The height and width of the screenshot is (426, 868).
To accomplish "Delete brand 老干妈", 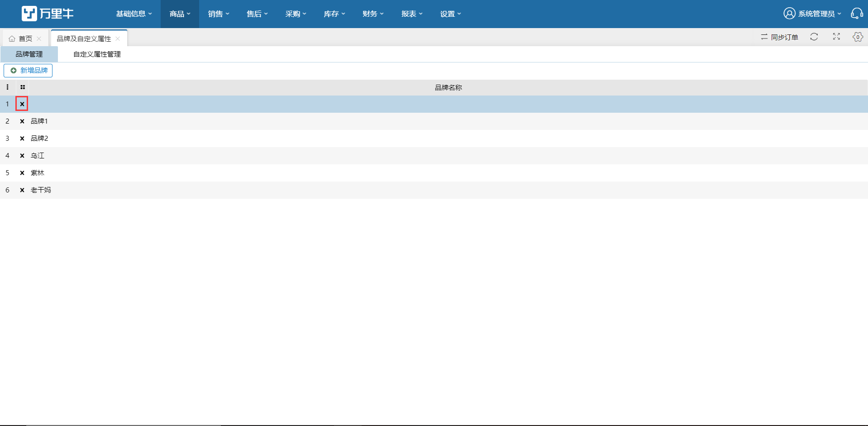I will click(x=22, y=190).
